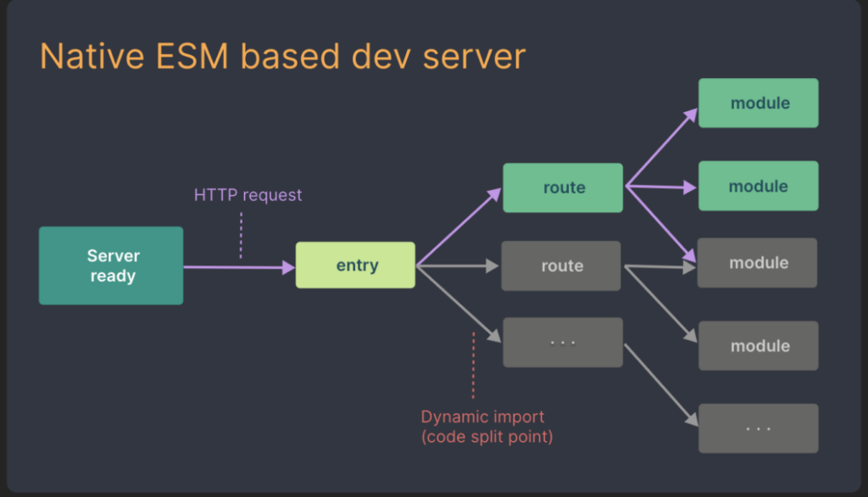Expand the gray ellipsis route placeholder node
The height and width of the screenshot is (497, 868).
click(x=562, y=342)
